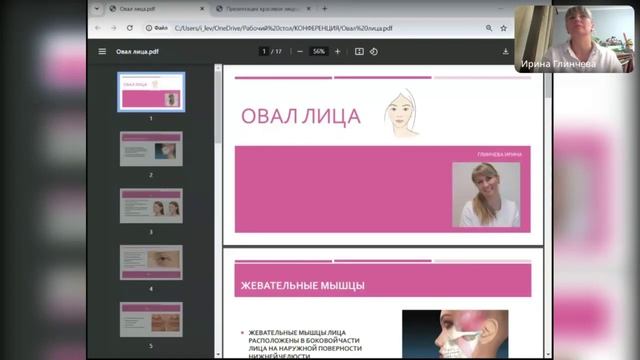Select page 2 thumbnail
Image resolution: width=640 pixels, height=360 pixels.
(x=151, y=149)
